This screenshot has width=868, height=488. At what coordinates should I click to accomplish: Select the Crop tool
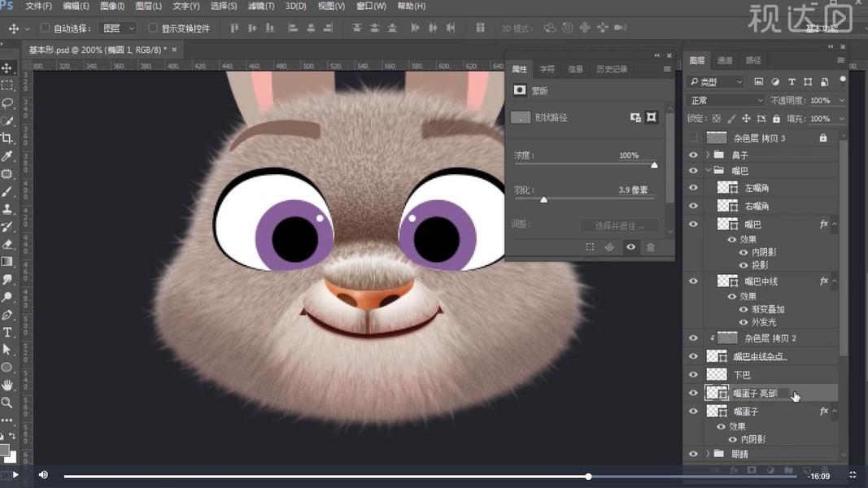7,139
